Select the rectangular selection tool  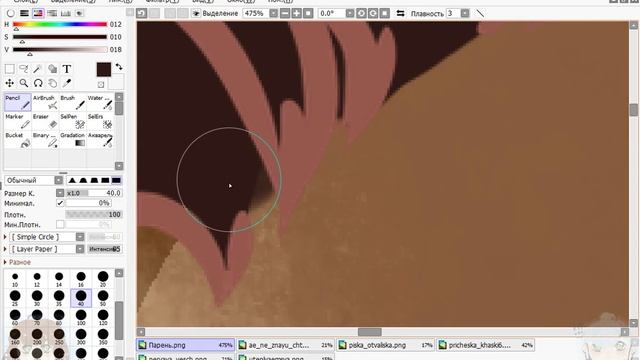point(9,69)
